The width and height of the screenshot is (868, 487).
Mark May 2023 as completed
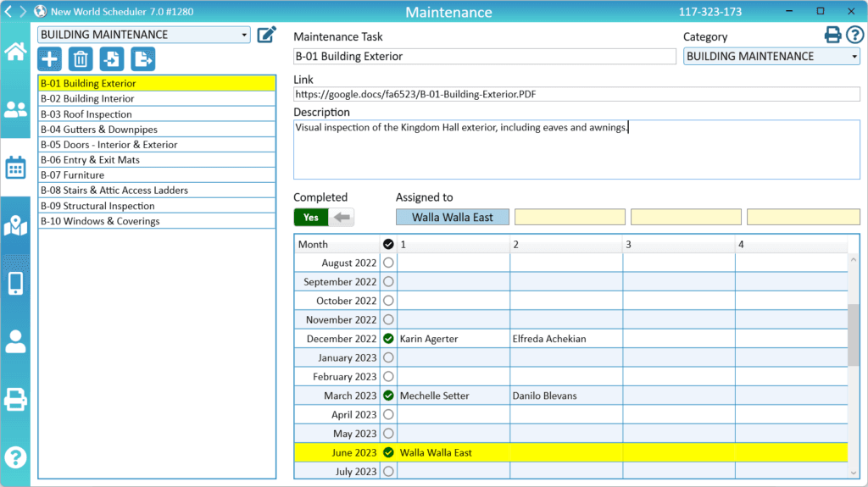(388, 434)
